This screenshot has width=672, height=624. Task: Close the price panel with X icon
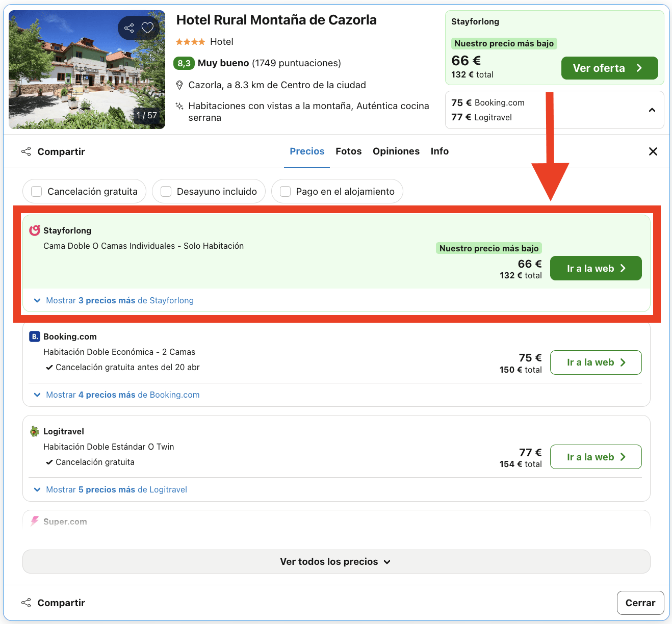[x=653, y=151]
